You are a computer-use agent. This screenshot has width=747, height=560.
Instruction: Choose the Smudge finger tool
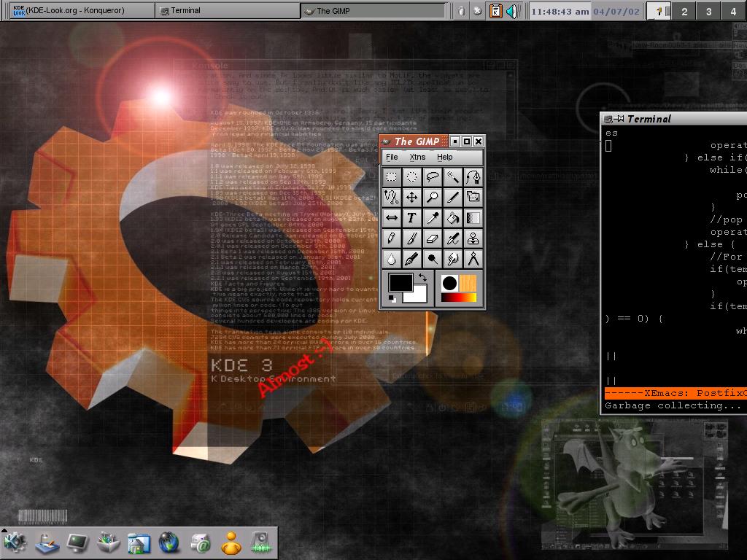tap(452, 259)
